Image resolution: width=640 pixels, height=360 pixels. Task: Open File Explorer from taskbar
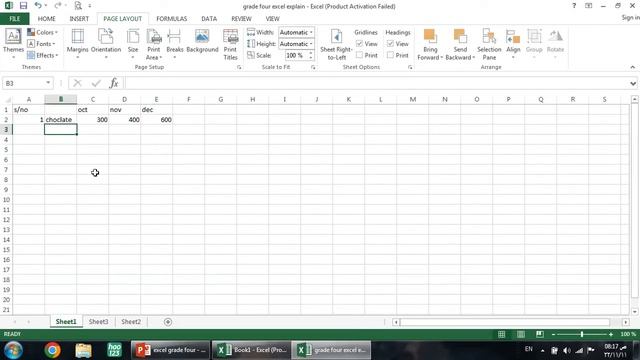(x=83, y=350)
